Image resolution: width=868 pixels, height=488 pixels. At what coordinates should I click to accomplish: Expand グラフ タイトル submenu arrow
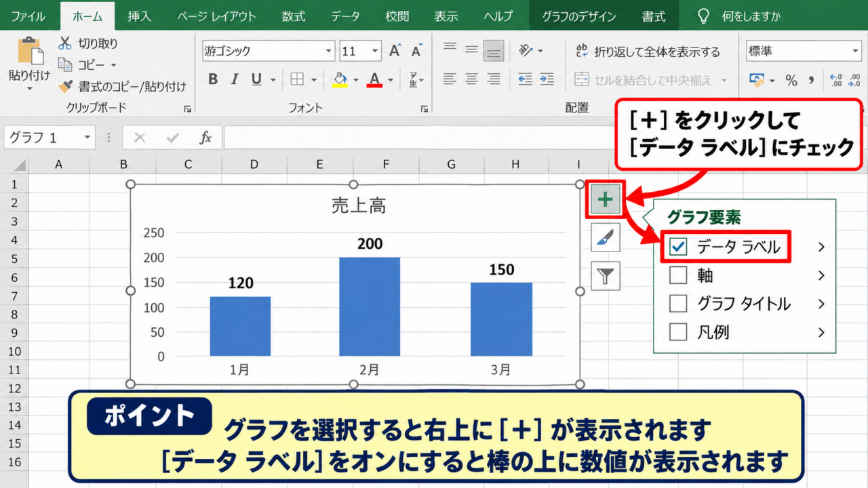pos(821,304)
